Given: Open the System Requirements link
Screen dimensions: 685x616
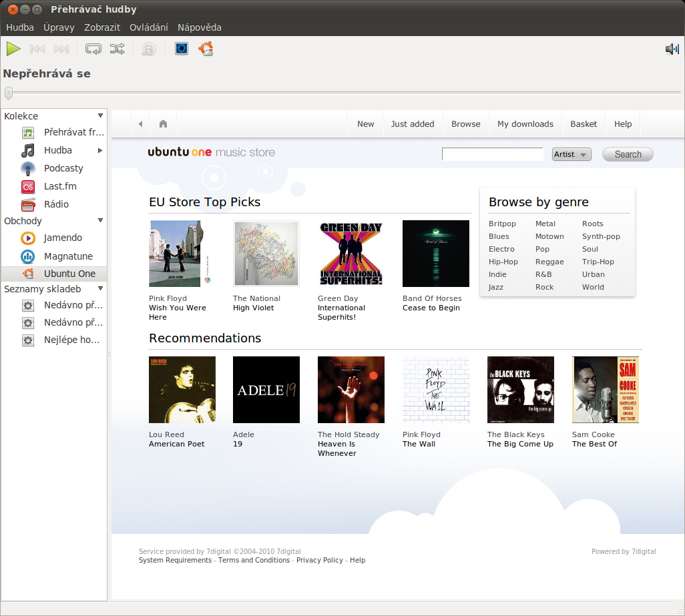Looking at the screenshot, I should pyautogui.click(x=175, y=560).
